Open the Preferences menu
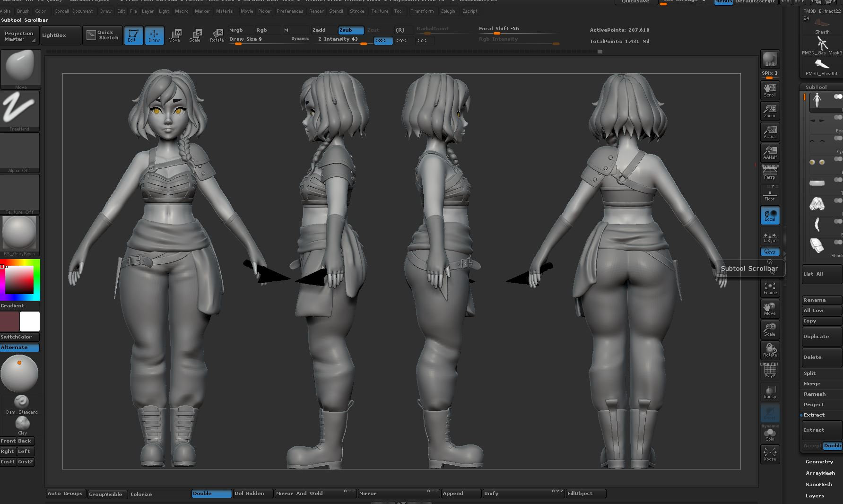Image resolution: width=843 pixels, height=504 pixels. point(290,11)
